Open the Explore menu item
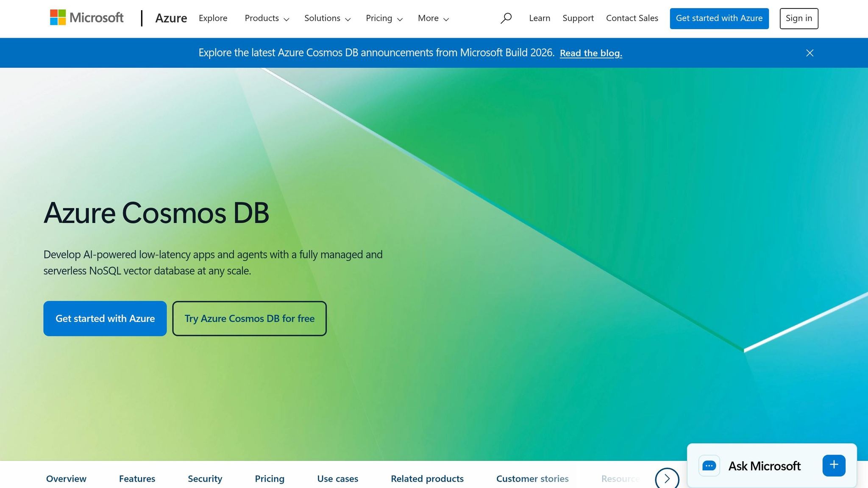This screenshot has width=868, height=488. click(213, 18)
